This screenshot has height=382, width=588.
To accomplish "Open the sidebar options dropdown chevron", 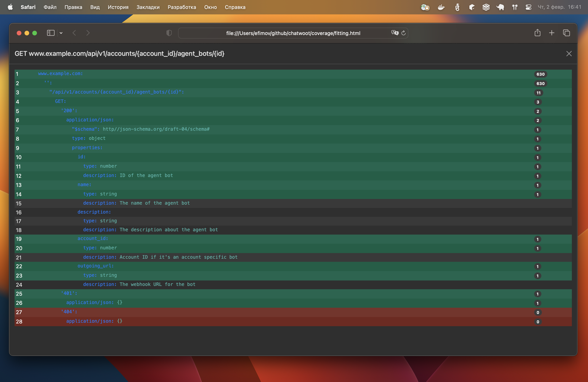I will pyautogui.click(x=61, y=33).
